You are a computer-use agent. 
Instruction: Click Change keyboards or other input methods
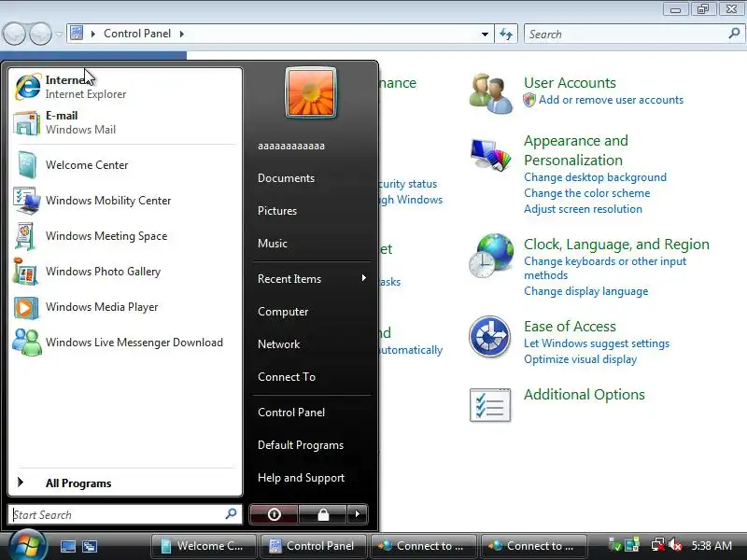(x=605, y=268)
